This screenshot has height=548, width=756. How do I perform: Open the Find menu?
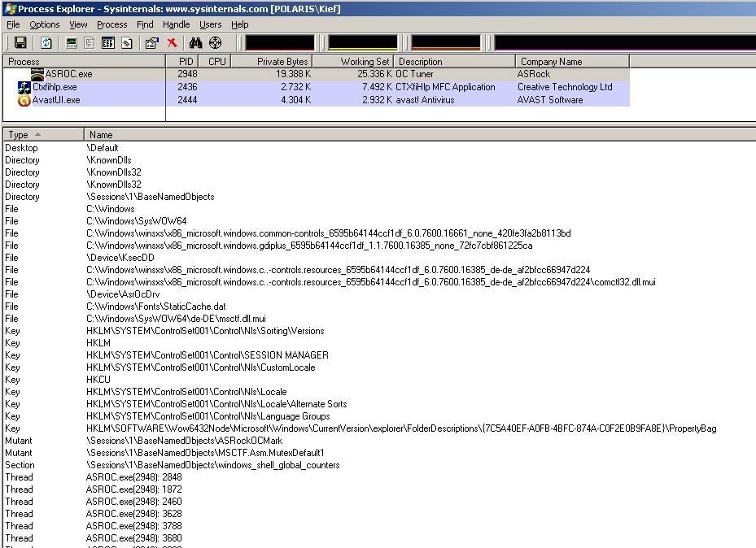(145, 24)
